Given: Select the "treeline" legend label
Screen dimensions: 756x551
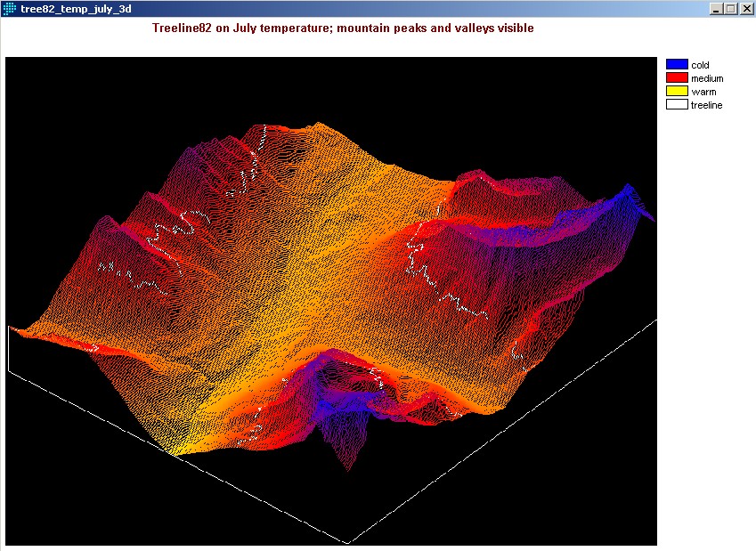Looking at the screenshot, I should click(707, 105).
